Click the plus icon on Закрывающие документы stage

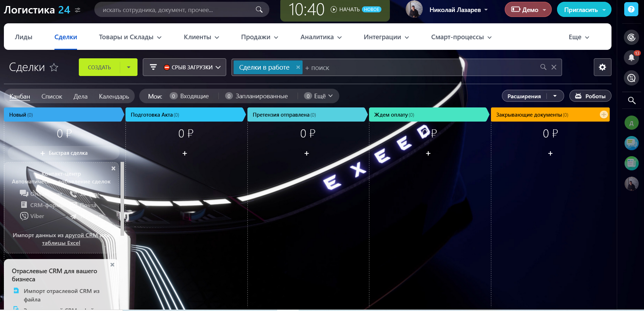click(x=603, y=115)
